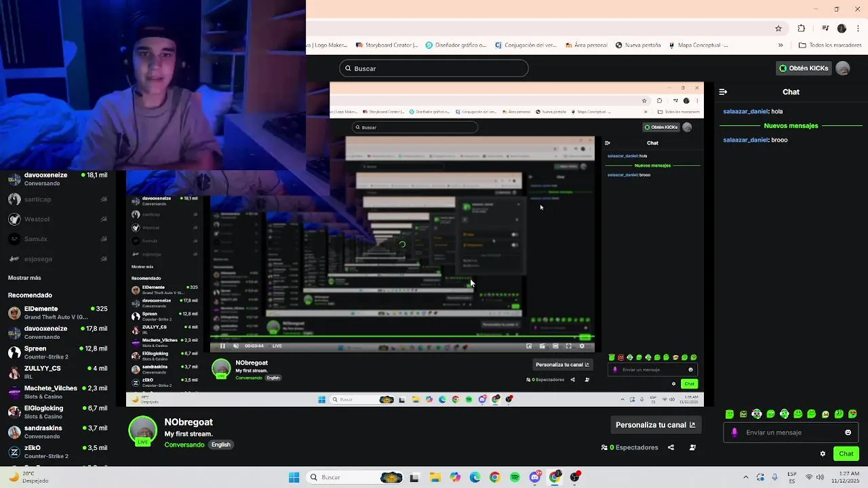Open the Nueva pestaña bookmark
Image resolution: width=868 pixels, height=488 pixels.
pos(638,45)
